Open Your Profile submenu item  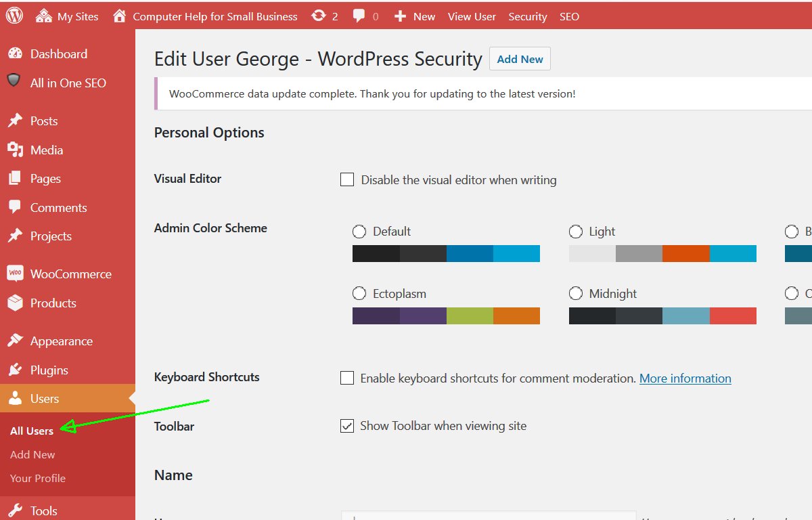(38, 478)
